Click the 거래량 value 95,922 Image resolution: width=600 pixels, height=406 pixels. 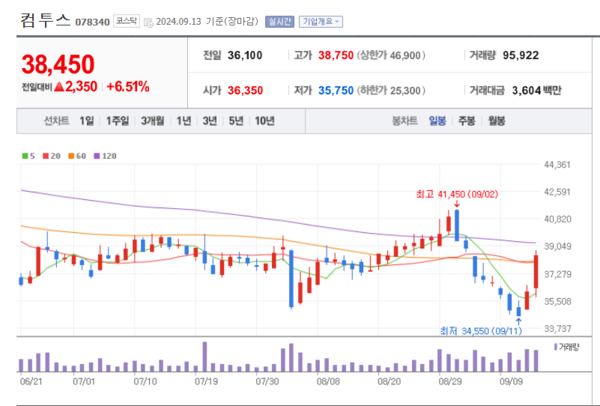[521, 55]
